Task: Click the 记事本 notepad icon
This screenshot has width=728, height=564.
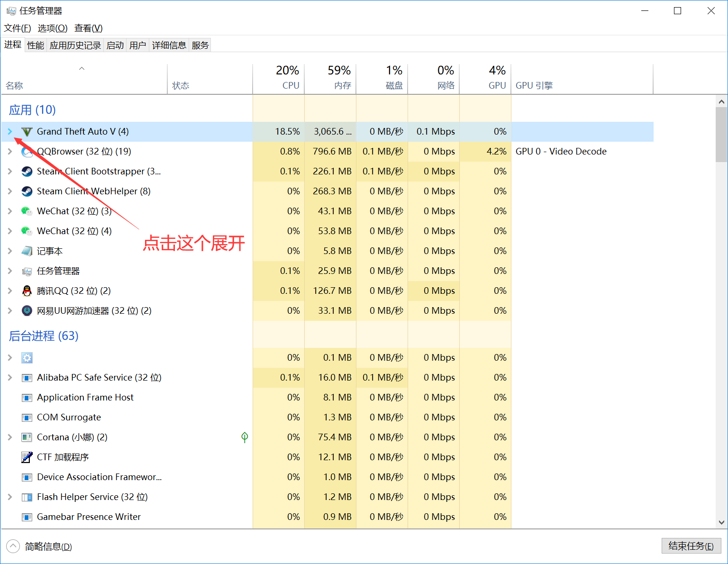Action: (x=27, y=251)
